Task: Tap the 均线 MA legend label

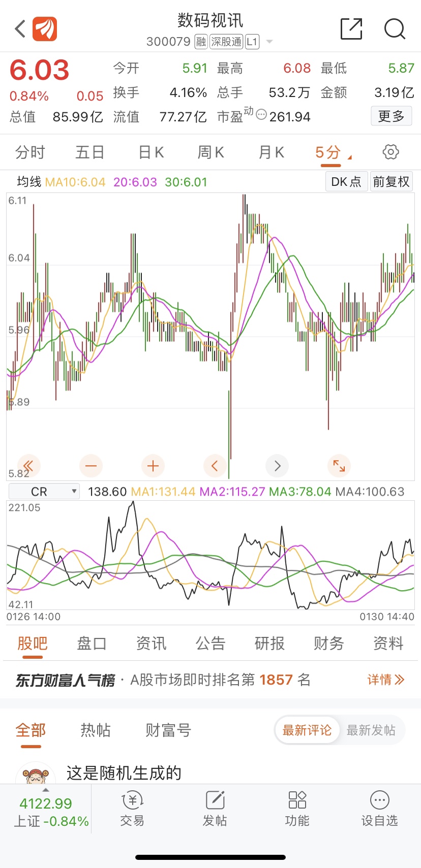Action: pyautogui.click(x=29, y=182)
